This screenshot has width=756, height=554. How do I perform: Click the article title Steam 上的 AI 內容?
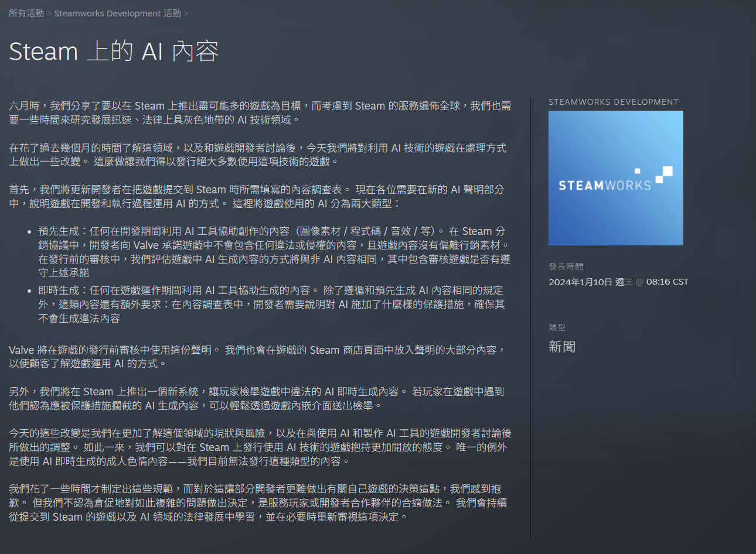point(114,52)
